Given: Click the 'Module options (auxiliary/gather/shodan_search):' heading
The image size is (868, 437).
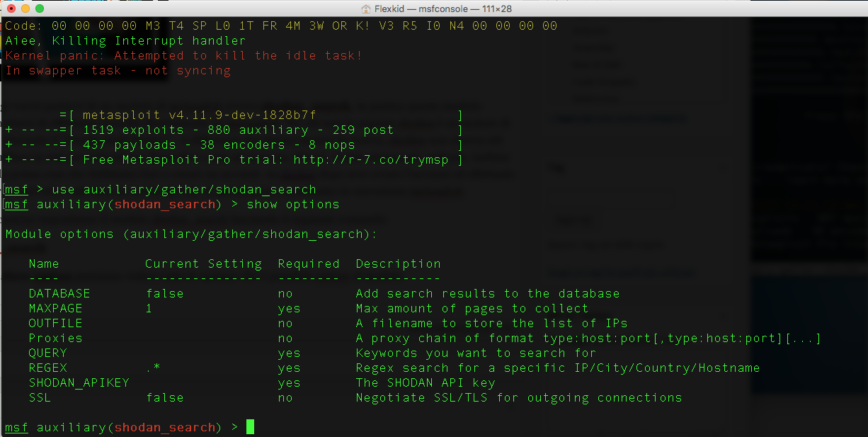Looking at the screenshot, I should 192,234.
